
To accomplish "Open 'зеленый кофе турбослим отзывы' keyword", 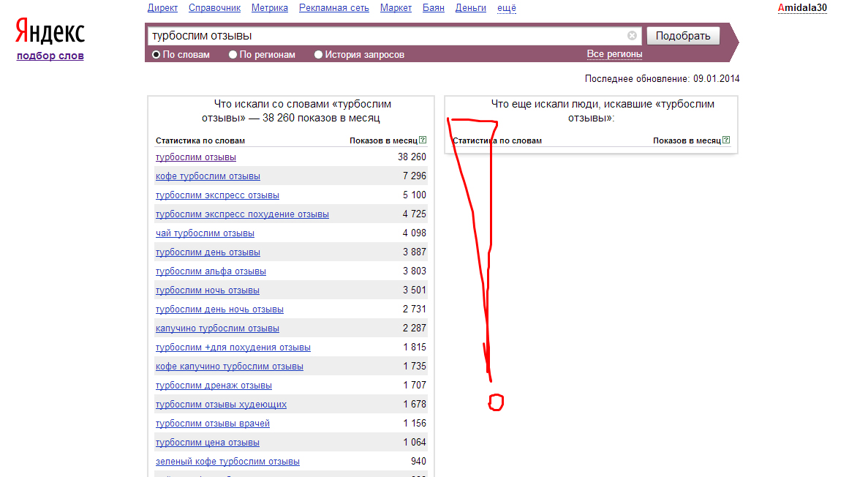I will (x=227, y=462).
